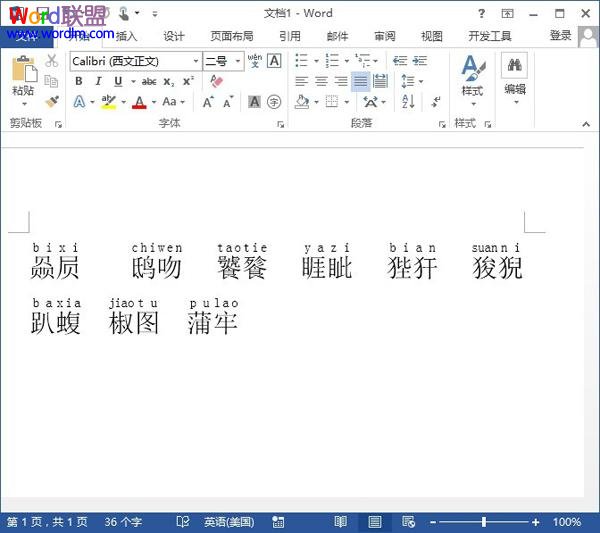Switch to Read Mode in status bar

click(x=341, y=522)
